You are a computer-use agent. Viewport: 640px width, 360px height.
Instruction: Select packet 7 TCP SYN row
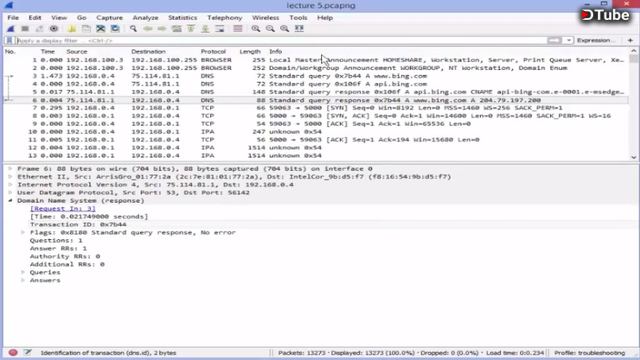click(x=316, y=108)
